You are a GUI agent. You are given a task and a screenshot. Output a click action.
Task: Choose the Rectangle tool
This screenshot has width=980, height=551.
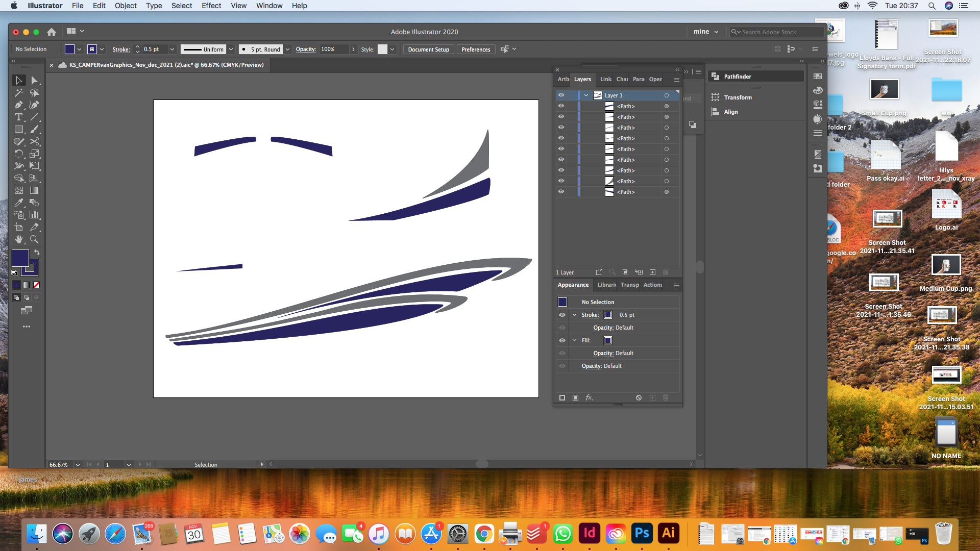click(19, 129)
